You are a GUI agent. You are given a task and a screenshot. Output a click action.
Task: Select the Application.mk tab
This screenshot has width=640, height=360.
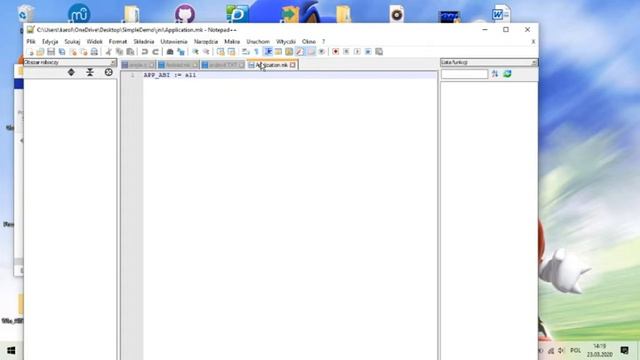[x=272, y=65]
